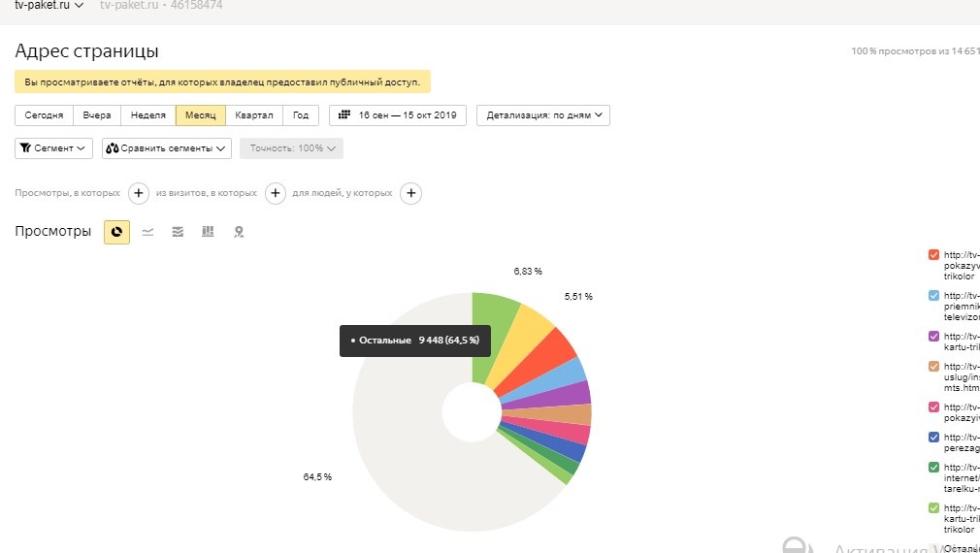Select the pie chart view icon
This screenshot has width=980, height=553.
tap(116, 232)
